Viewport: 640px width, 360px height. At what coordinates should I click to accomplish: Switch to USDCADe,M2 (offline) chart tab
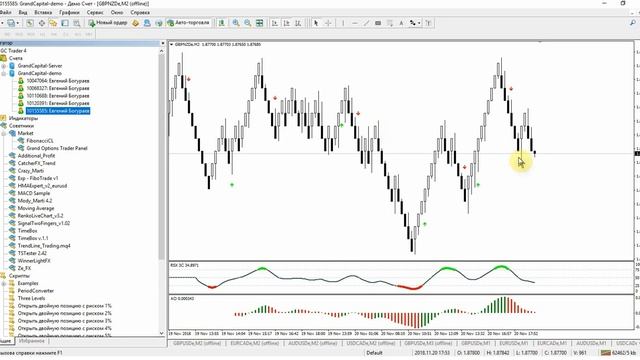pyautogui.click(x=371, y=343)
